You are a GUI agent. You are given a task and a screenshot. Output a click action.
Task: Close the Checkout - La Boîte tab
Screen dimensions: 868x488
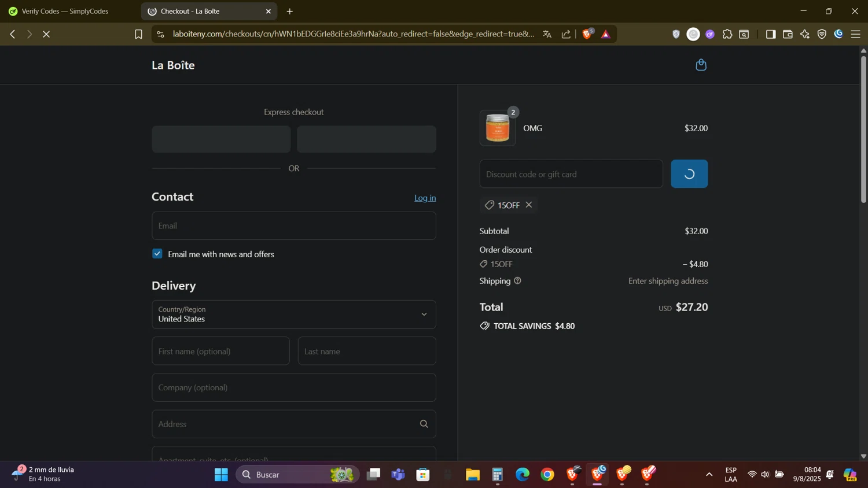pyautogui.click(x=269, y=11)
